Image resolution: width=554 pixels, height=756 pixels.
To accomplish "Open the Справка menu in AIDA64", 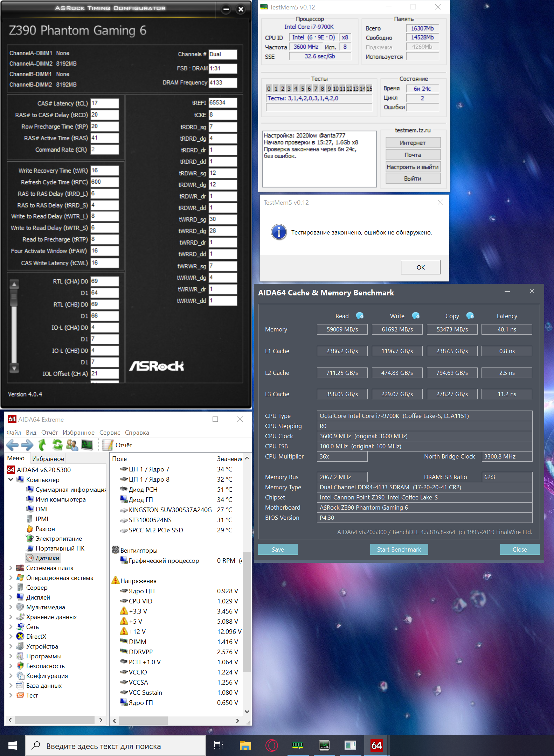I will pyautogui.click(x=137, y=432).
